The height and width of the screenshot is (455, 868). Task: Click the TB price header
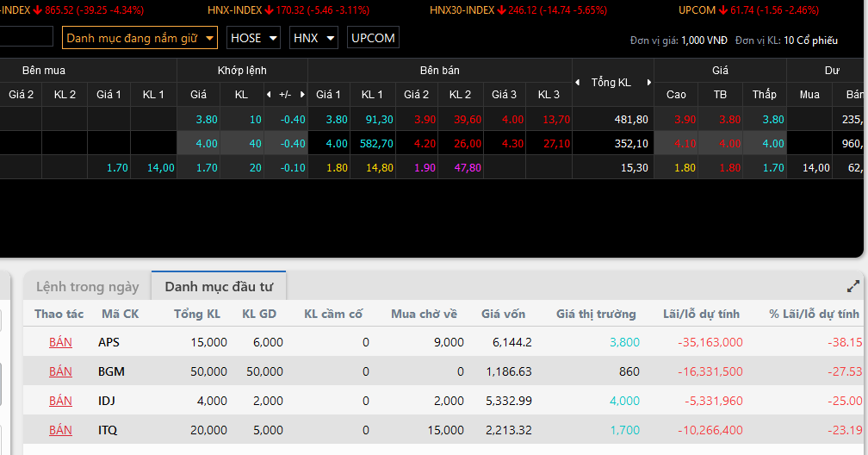coord(720,94)
